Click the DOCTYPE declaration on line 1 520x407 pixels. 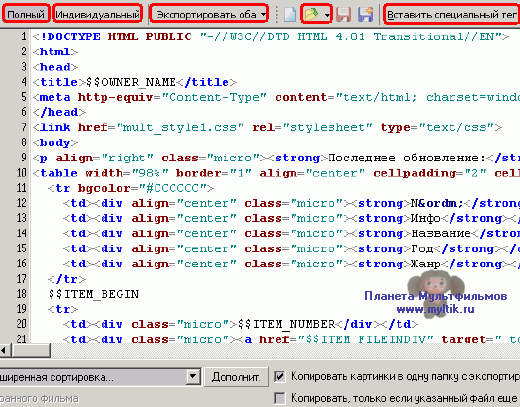tap(271, 37)
